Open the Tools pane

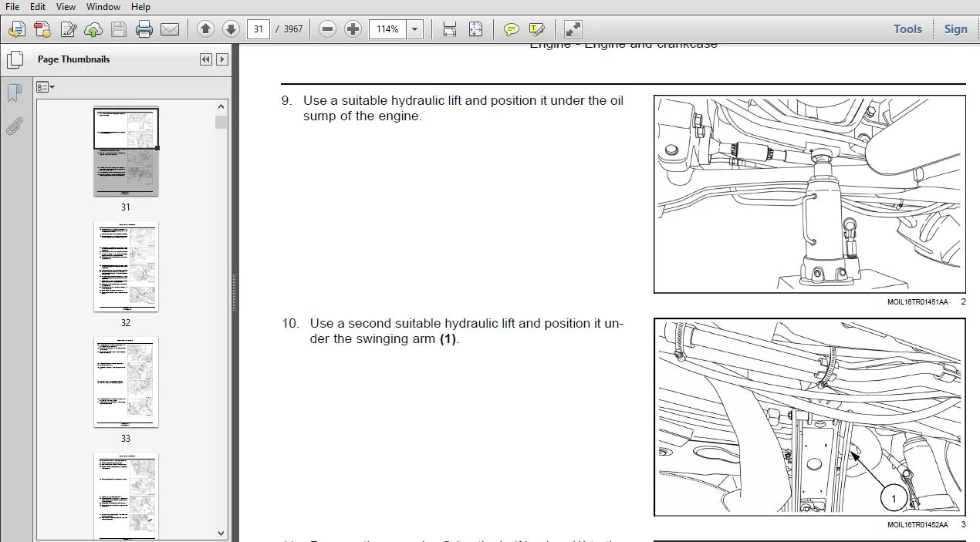907,29
